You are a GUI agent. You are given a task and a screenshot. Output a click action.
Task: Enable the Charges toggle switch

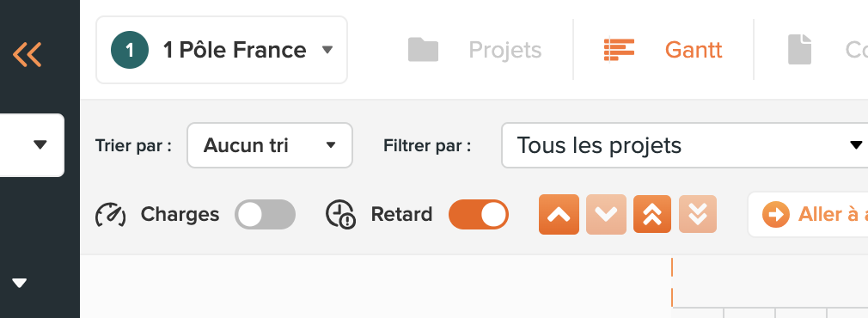point(266,214)
